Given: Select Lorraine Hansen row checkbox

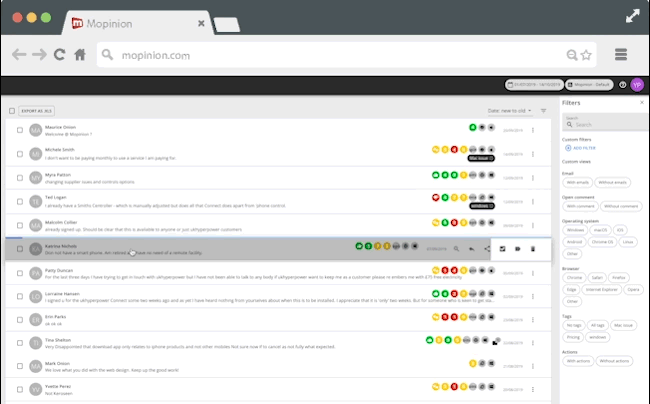Looking at the screenshot, I should tap(19, 296).
